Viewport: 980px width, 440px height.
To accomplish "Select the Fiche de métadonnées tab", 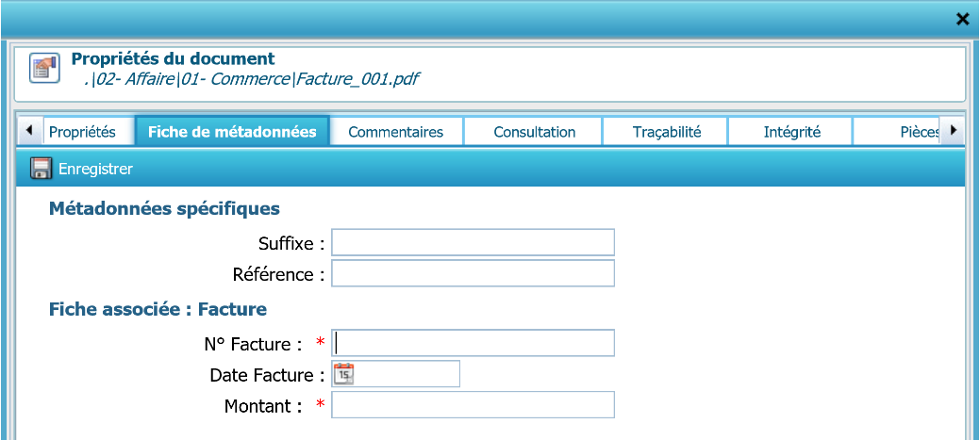I will click(232, 132).
